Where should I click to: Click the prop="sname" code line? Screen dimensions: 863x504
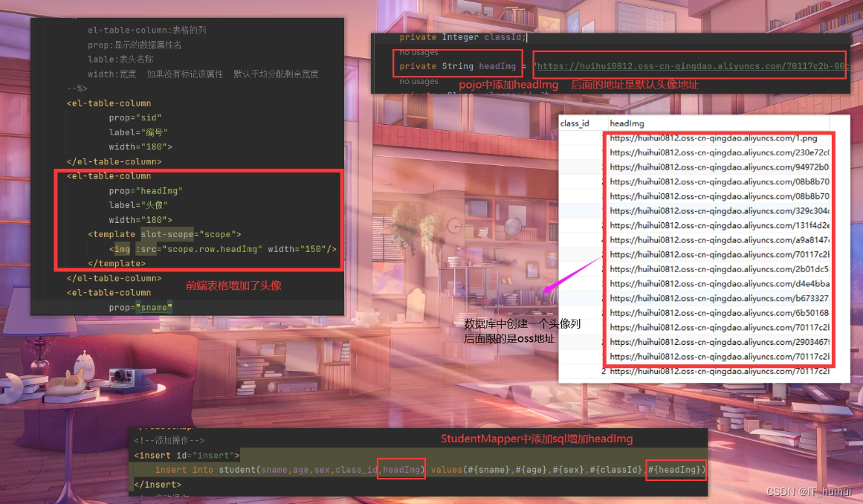(140, 308)
